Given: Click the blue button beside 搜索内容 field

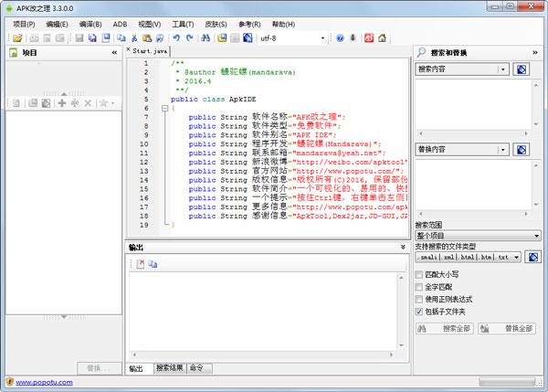Looking at the screenshot, I should point(522,69).
